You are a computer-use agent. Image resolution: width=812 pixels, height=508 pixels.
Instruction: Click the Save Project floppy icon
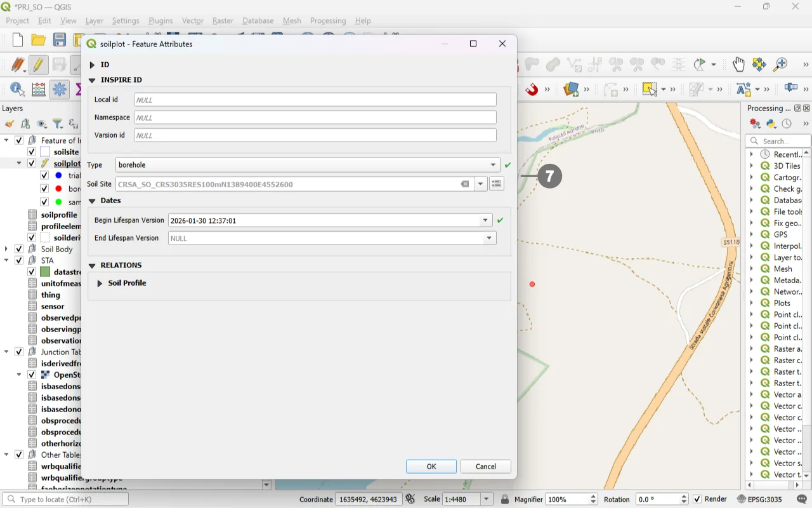pos(60,40)
